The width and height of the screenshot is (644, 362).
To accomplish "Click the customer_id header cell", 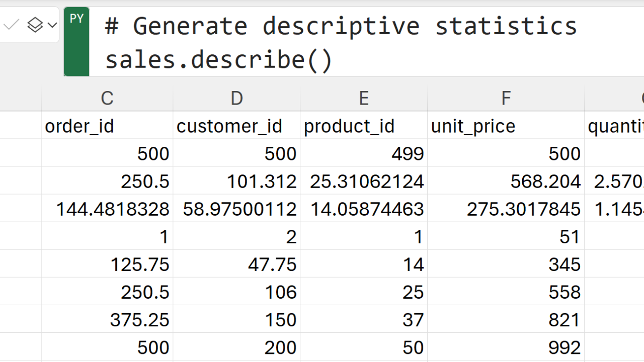I will click(x=236, y=126).
